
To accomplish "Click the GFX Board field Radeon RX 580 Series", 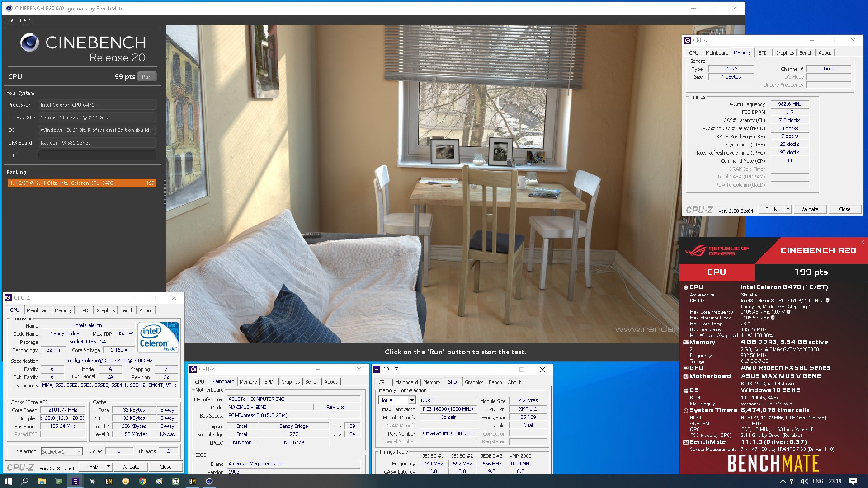I will (97, 143).
